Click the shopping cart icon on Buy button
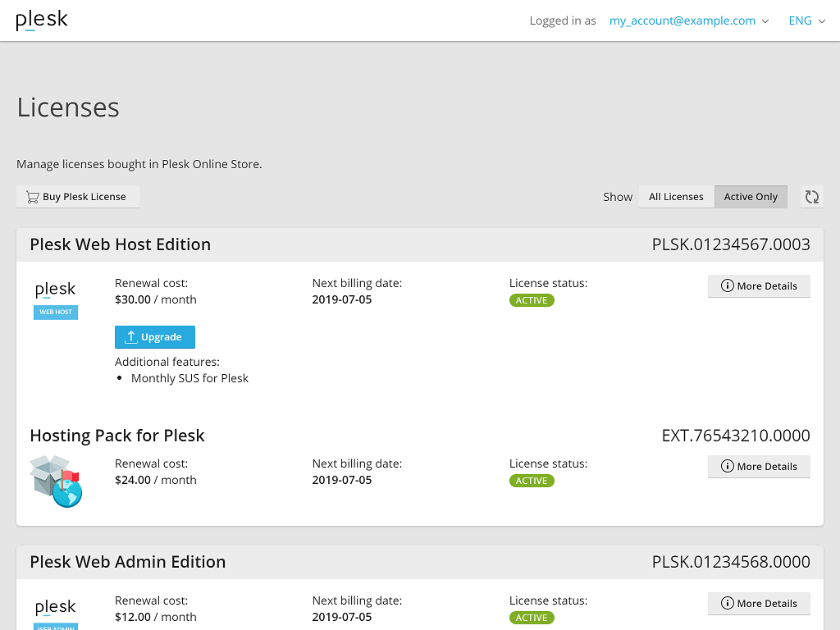The width and height of the screenshot is (840, 630). click(33, 197)
